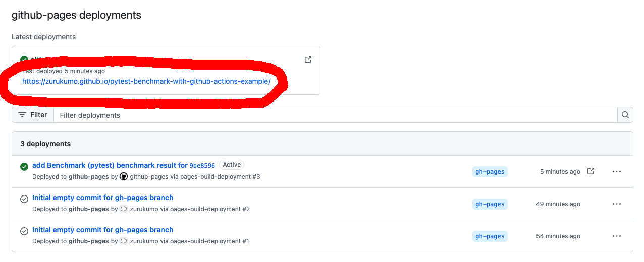The width and height of the screenshot is (644, 262).
Task: Open commit 9be8596 link
Action: pyautogui.click(x=202, y=165)
